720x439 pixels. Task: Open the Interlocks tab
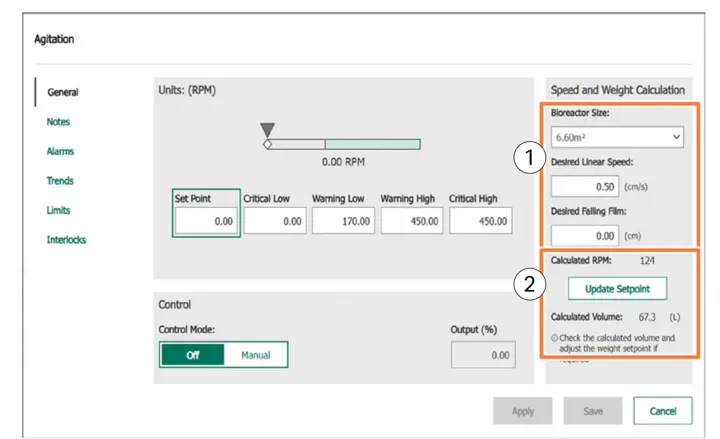66,240
